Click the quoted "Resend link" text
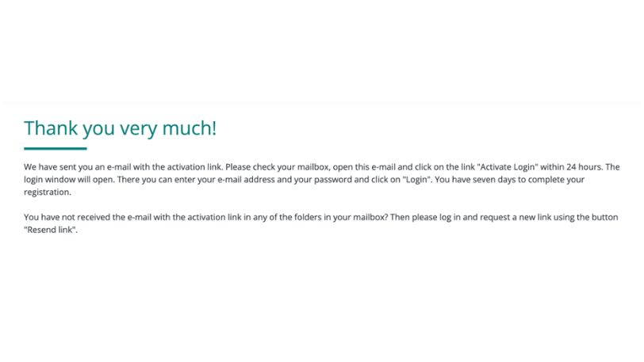Image resolution: width=644 pixels, height=362 pixels. (x=51, y=230)
